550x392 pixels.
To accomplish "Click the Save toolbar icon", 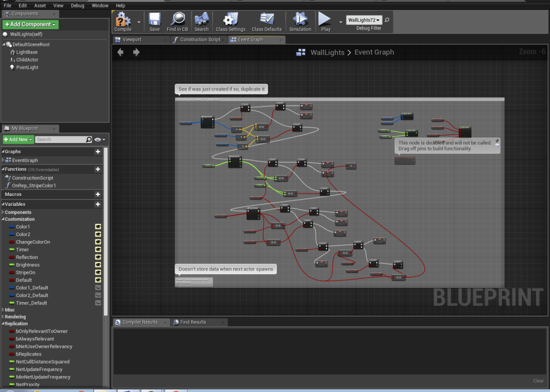I will click(x=154, y=20).
